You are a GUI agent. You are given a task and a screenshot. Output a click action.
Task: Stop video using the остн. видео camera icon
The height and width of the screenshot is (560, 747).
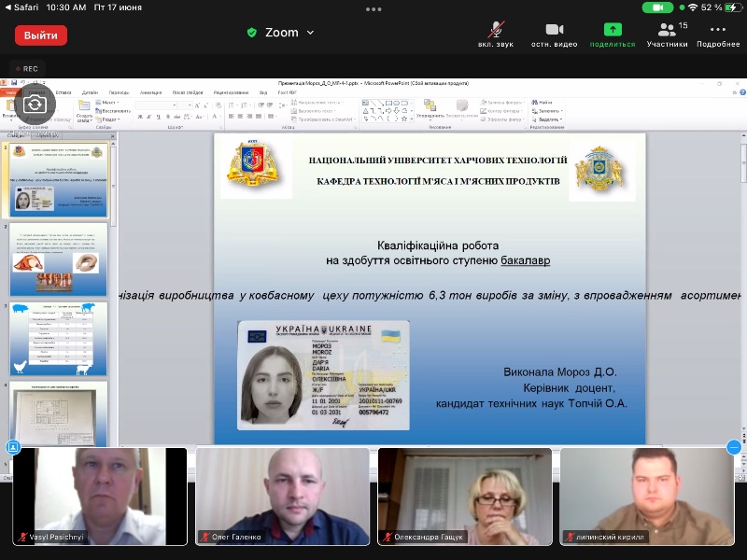[x=554, y=34]
